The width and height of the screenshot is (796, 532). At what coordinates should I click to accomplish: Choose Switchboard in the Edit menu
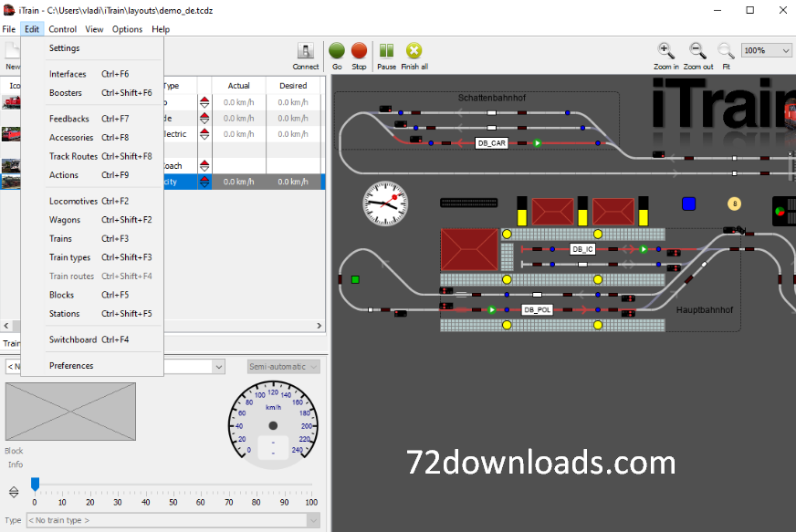(x=73, y=339)
